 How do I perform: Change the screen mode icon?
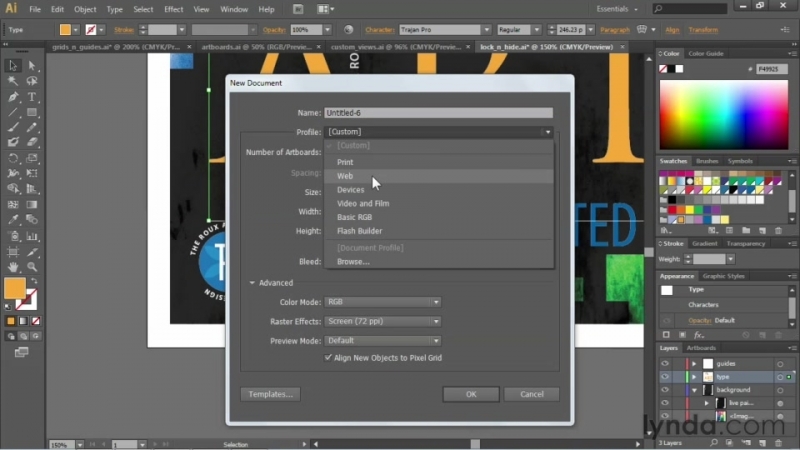(21, 352)
